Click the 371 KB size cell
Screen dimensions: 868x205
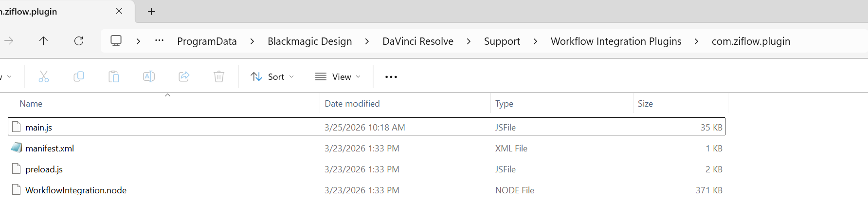[x=709, y=190]
